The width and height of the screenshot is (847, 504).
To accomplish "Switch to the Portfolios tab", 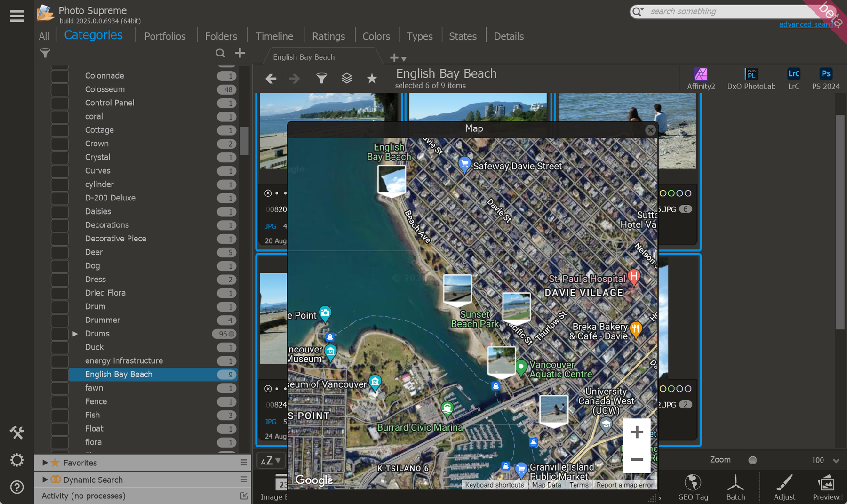I will [x=165, y=36].
